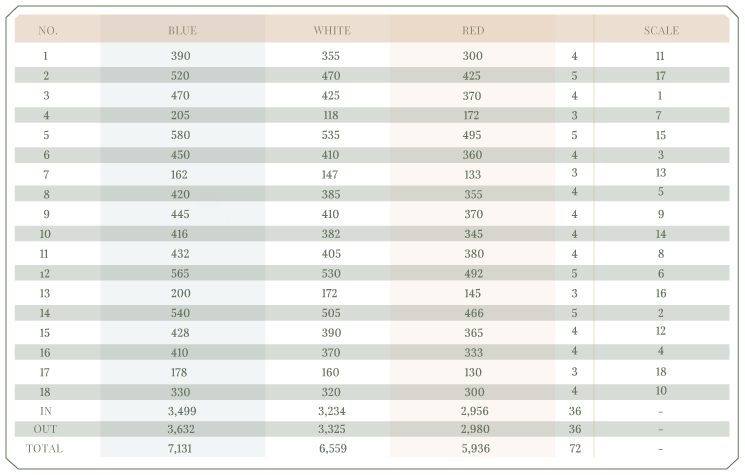Screen dimensions: 745x475
Task: Select the OUT row label
Action: (x=46, y=430)
